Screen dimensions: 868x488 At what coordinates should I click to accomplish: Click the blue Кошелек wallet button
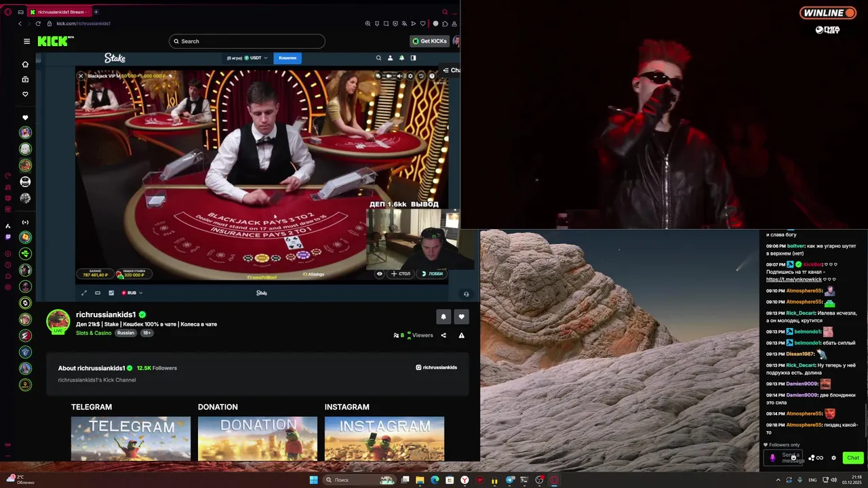coord(288,58)
